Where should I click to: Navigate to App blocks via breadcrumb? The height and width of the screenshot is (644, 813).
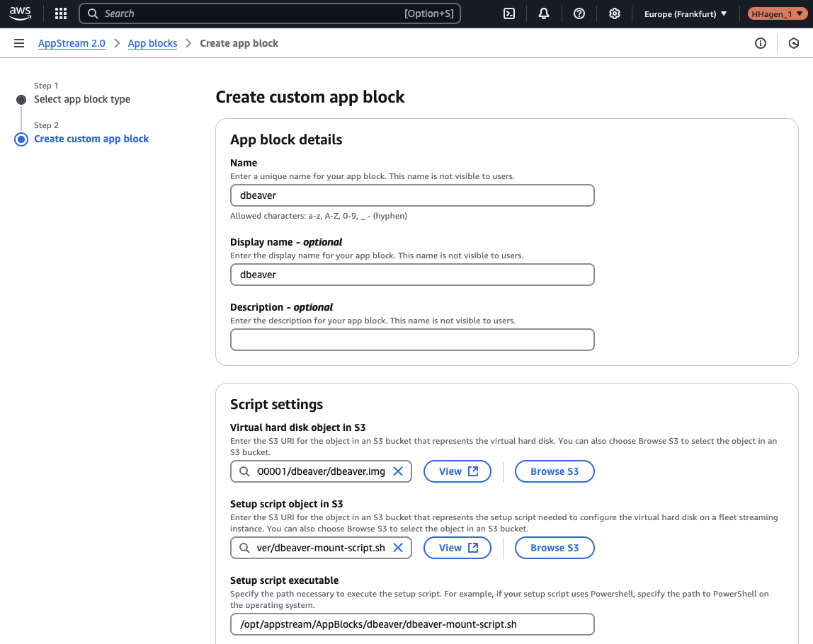(152, 43)
